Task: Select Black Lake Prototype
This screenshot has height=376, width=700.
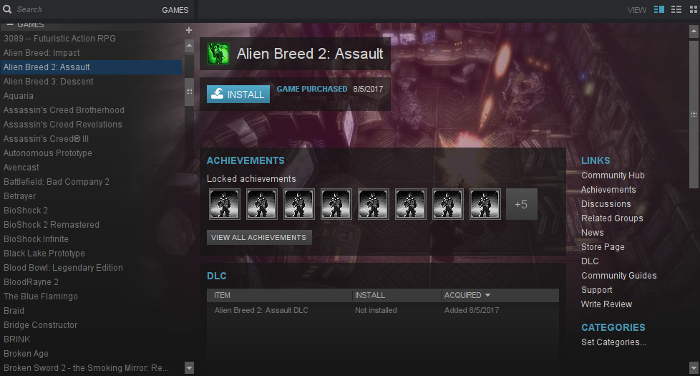Action: (x=92, y=253)
